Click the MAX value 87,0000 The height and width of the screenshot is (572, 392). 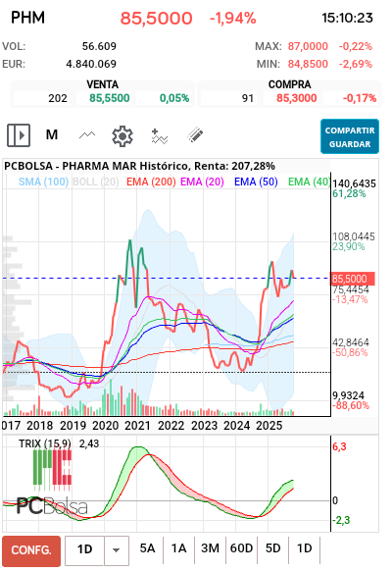(x=308, y=47)
